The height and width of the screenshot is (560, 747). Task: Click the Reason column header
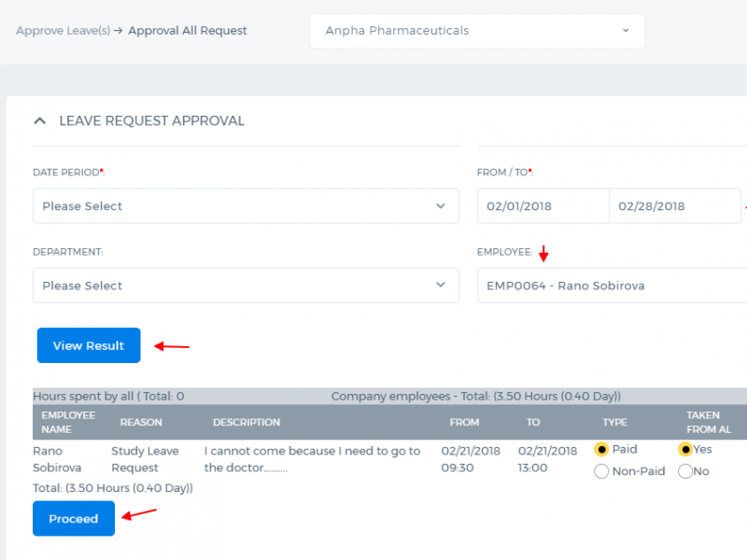141,422
